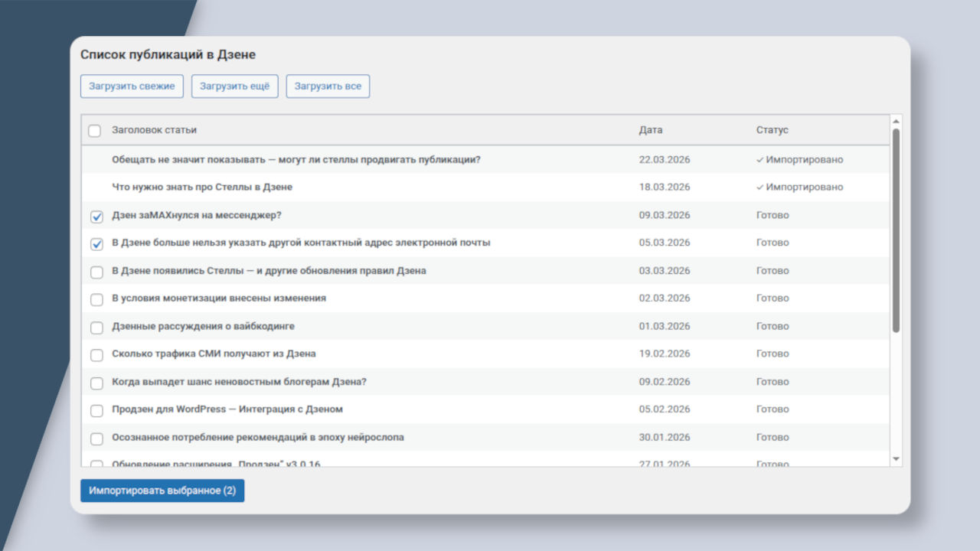980x551 pixels.
Task: Check the "Осознанное потребление рекомендаций" article box
Action: point(96,439)
